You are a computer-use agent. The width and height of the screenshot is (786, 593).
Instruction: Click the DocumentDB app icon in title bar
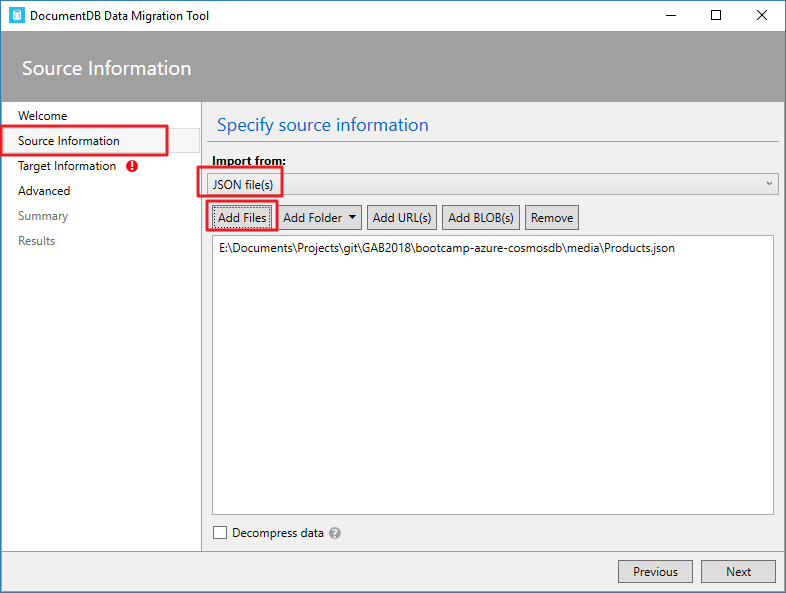(x=17, y=16)
